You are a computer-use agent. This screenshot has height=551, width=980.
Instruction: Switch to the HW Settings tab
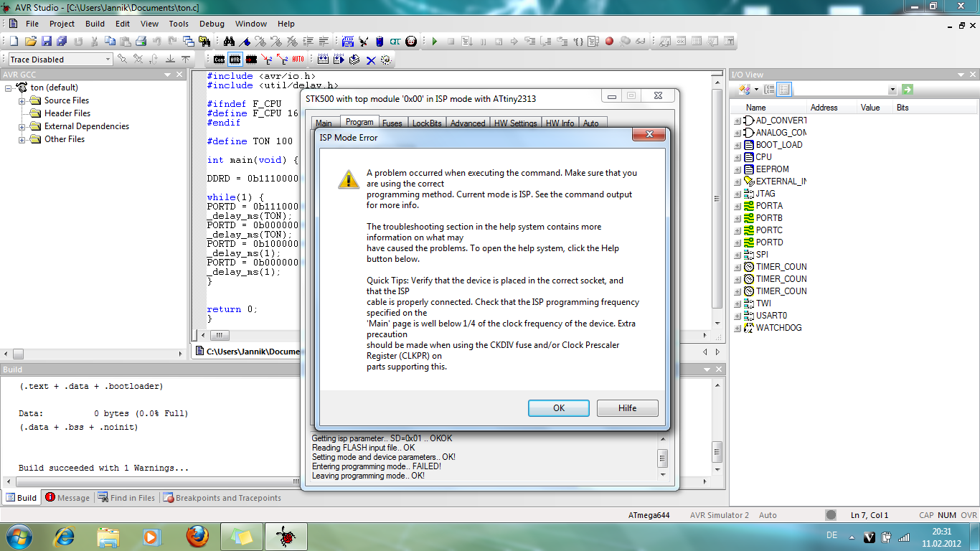(x=515, y=123)
